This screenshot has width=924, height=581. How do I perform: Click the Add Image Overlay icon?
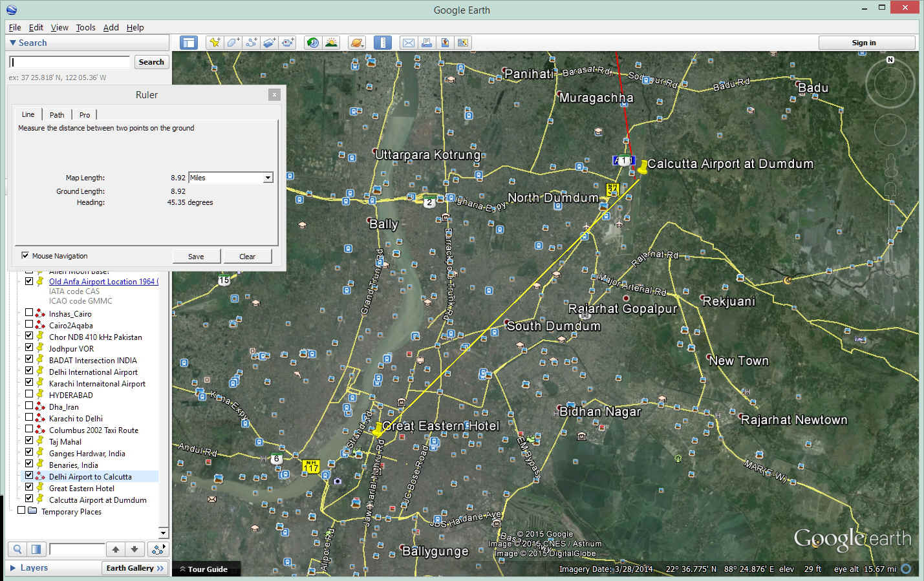click(x=269, y=43)
